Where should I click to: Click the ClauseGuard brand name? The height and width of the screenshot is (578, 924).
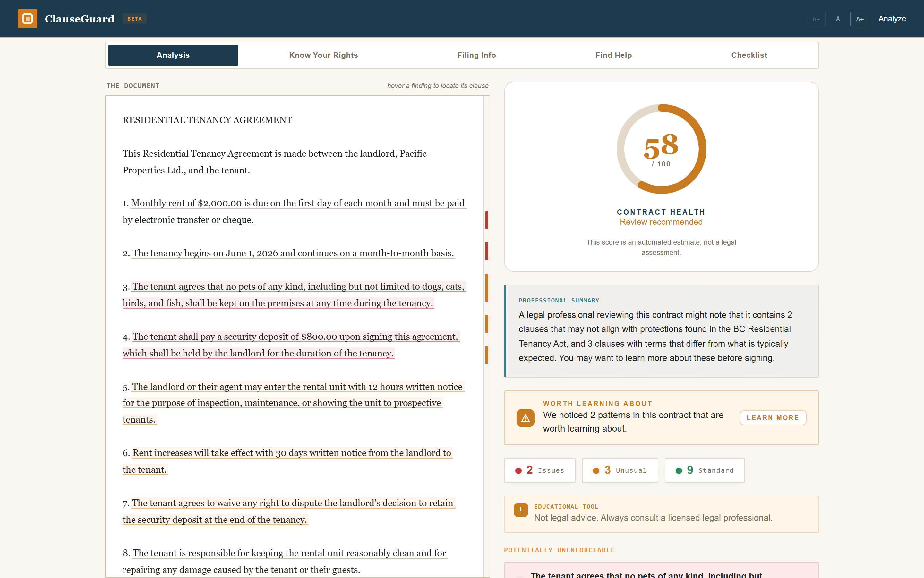click(x=80, y=19)
